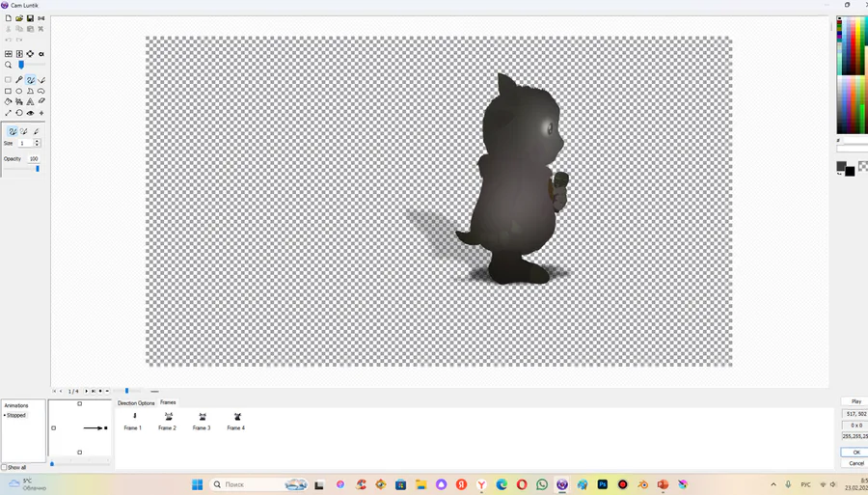Open a file with the folder icon

(19, 18)
